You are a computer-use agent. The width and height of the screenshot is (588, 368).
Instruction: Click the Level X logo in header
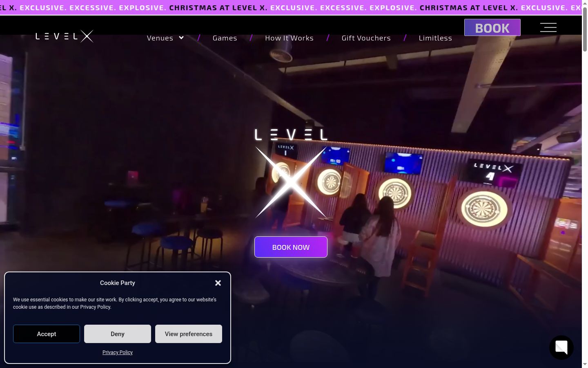[x=65, y=36]
